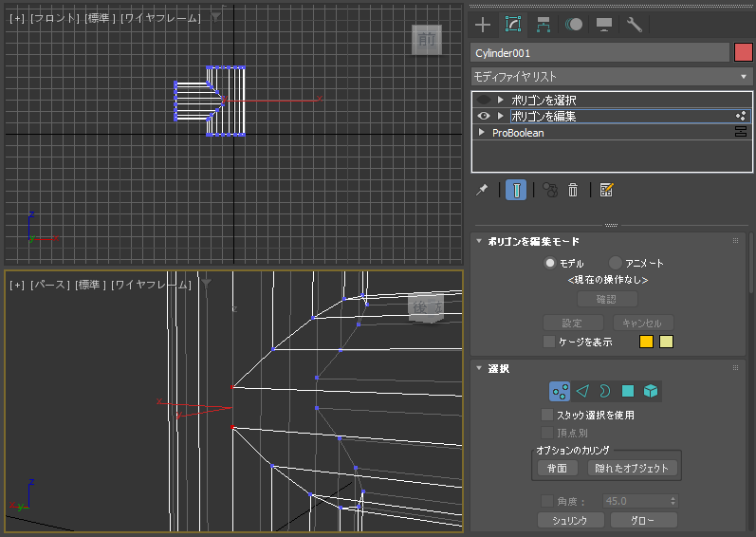The height and width of the screenshot is (537, 756).
Task: Click the 確認 button
Action: click(x=607, y=300)
